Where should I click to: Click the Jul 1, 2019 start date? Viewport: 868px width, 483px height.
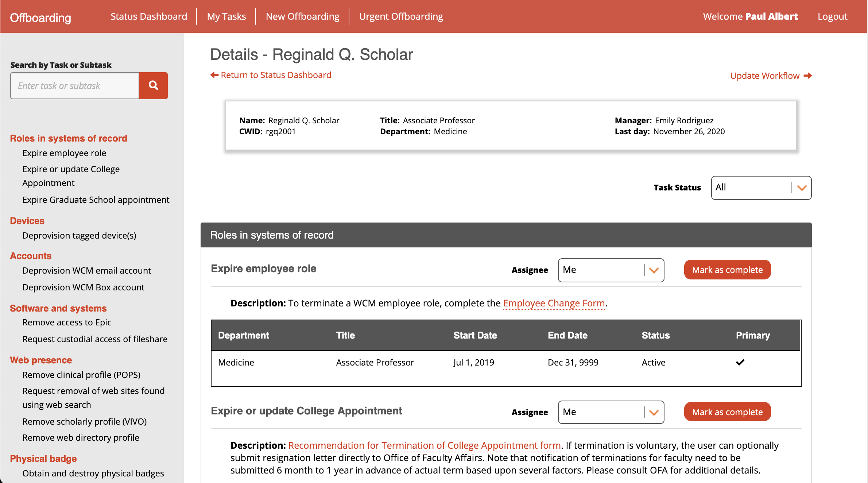pos(474,362)
